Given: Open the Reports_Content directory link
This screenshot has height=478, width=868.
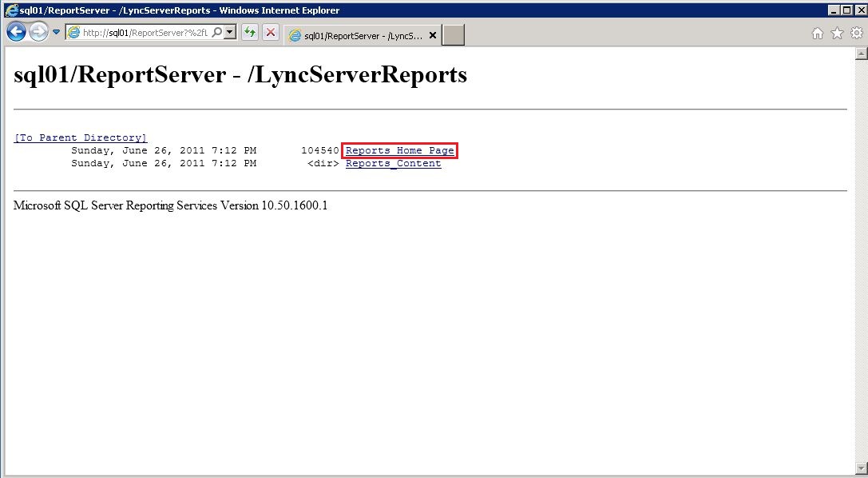Looking at the screenshot, I should (x=393, y=163).
